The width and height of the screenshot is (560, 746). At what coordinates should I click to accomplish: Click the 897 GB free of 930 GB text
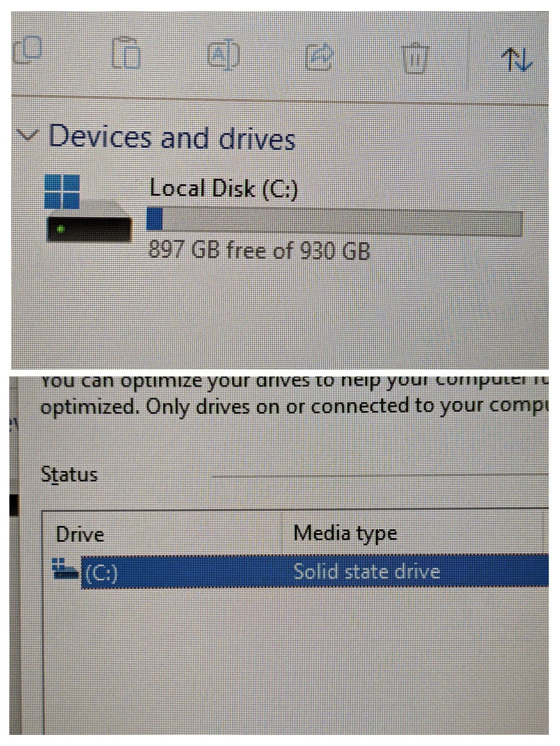coord(259,251)
